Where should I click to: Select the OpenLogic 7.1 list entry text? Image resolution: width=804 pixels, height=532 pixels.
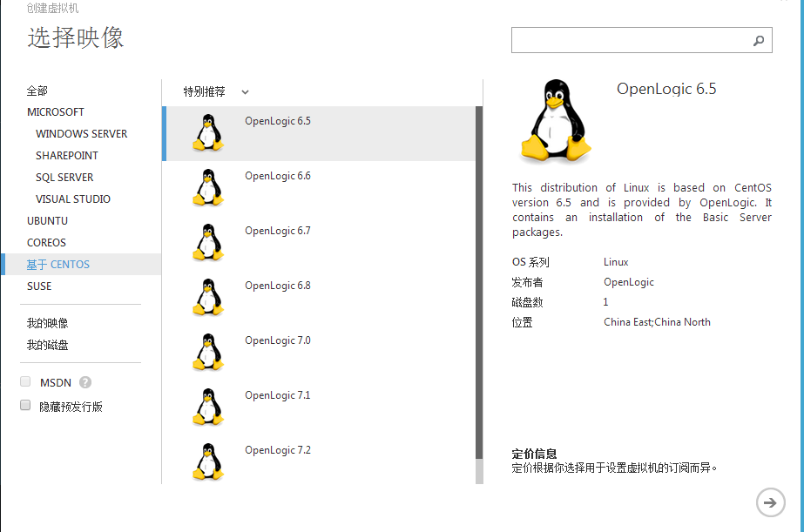277,395
